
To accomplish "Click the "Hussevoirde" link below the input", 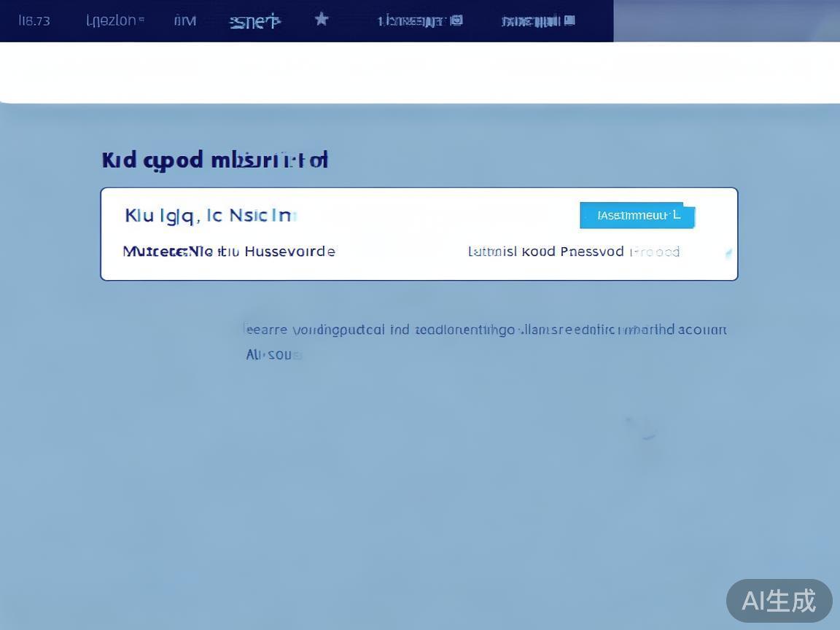I will tap(292, 252).
